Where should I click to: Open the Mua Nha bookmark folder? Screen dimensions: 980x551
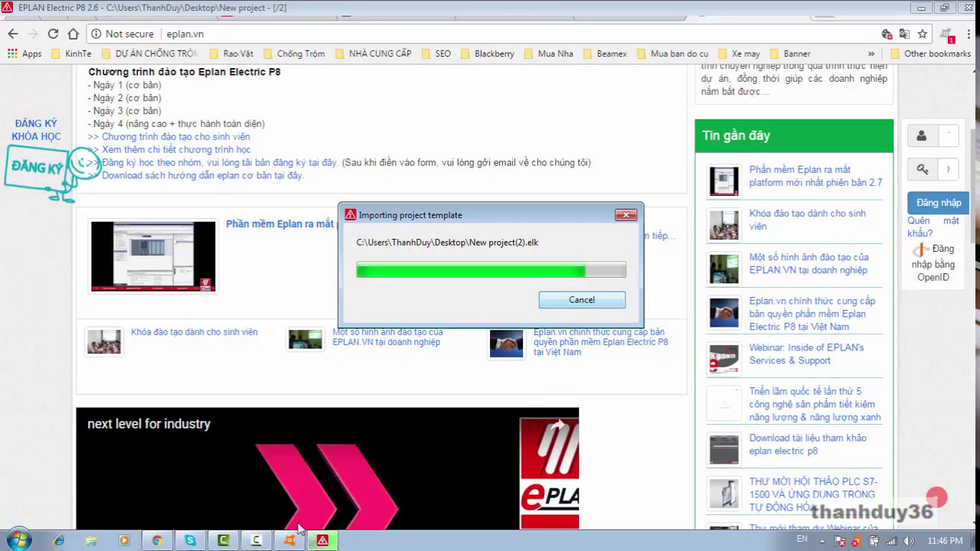tap(548, 54)
